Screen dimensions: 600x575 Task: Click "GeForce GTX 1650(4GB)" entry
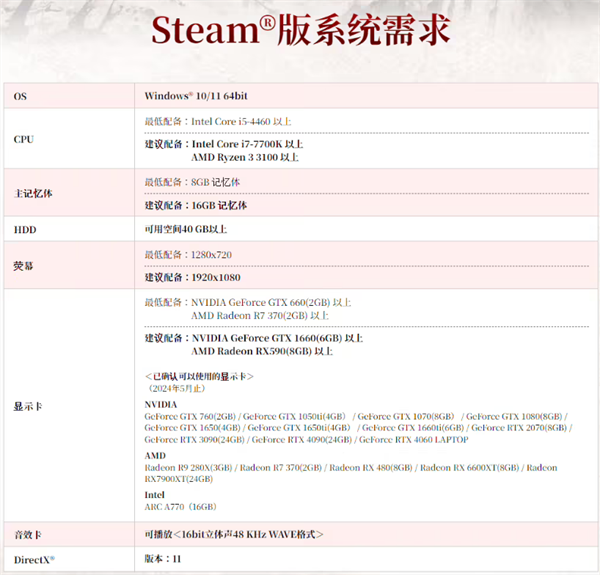click(192, 428)
